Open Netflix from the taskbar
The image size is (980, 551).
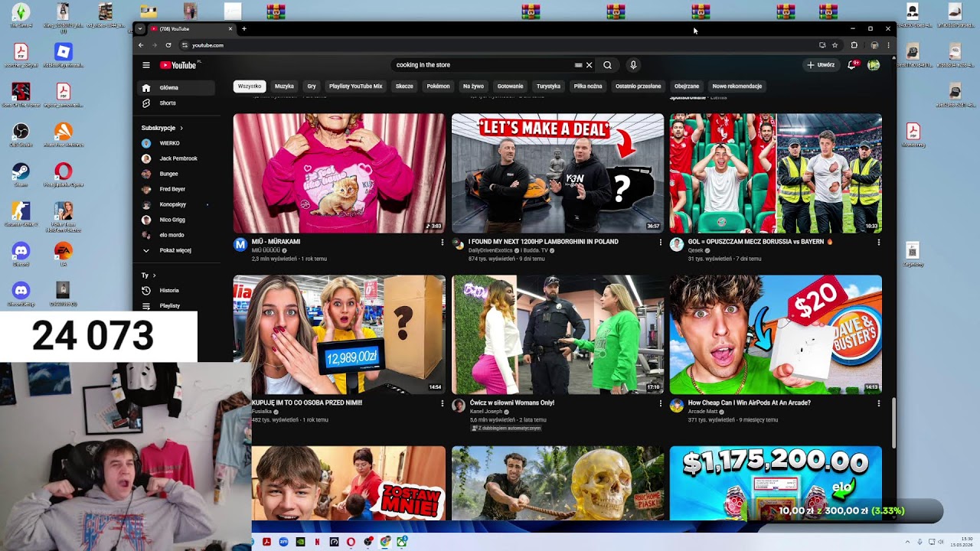(317, 542)
